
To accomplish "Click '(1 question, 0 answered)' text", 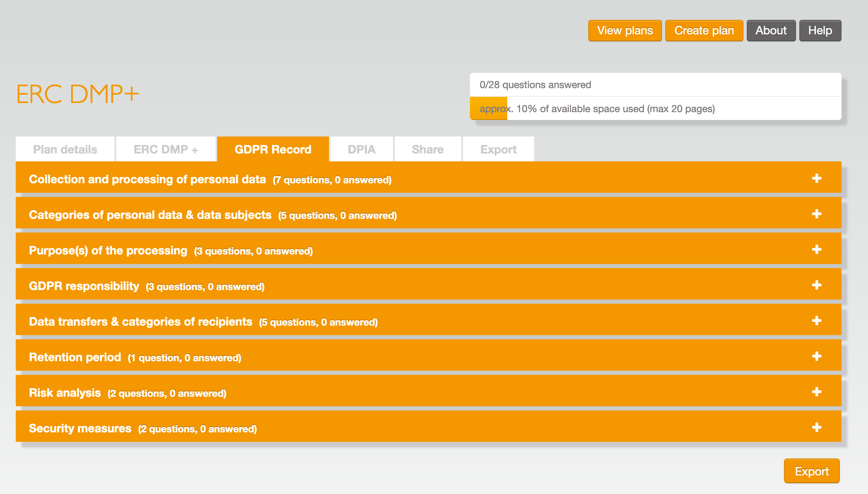I will pyautogui.click(x=185, y=358).
